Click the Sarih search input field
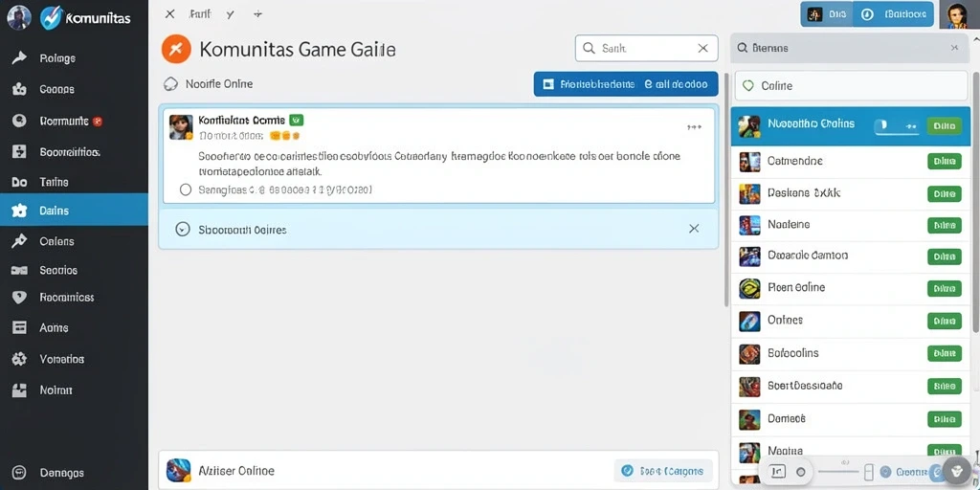 (x=646, y=48)
